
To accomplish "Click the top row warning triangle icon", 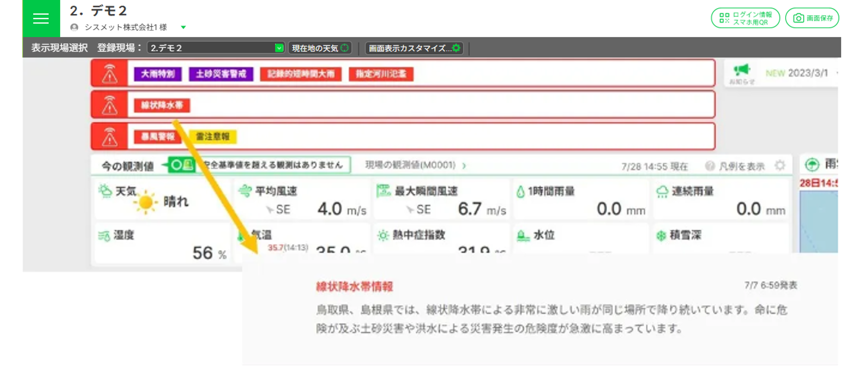I will [109, 74].
